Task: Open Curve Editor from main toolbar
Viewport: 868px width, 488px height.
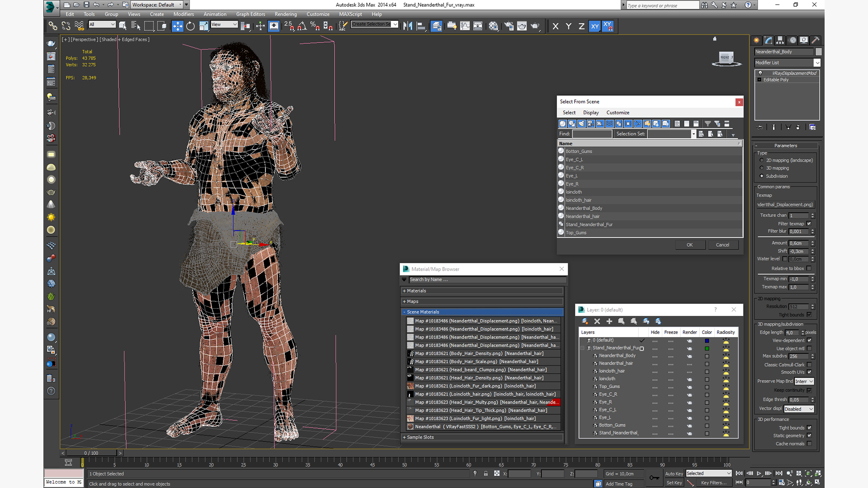Action: pyautogui.click(x=465, y=26)
